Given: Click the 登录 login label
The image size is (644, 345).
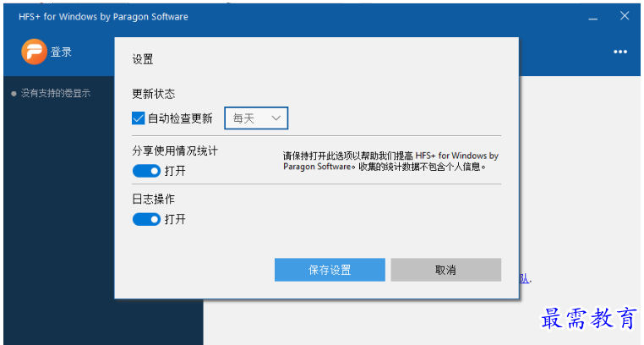Looking at the screenshot, I should point(61,52).
